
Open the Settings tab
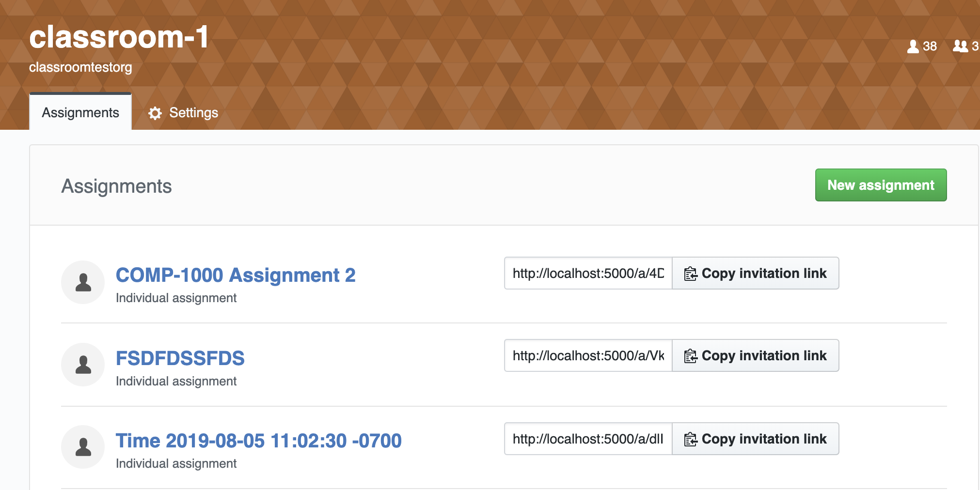pos(193,113)
